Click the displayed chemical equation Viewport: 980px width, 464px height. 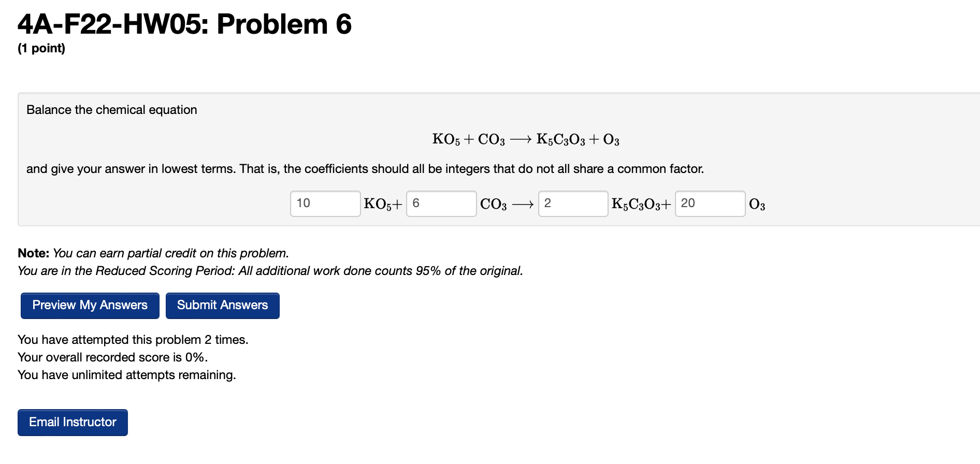click(525, 139)
